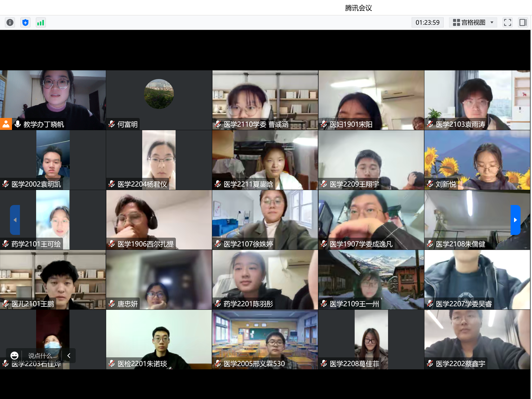Click the orange host badge on 丁晓帆
Screen dimensions: 532x399
coord(6,124)
